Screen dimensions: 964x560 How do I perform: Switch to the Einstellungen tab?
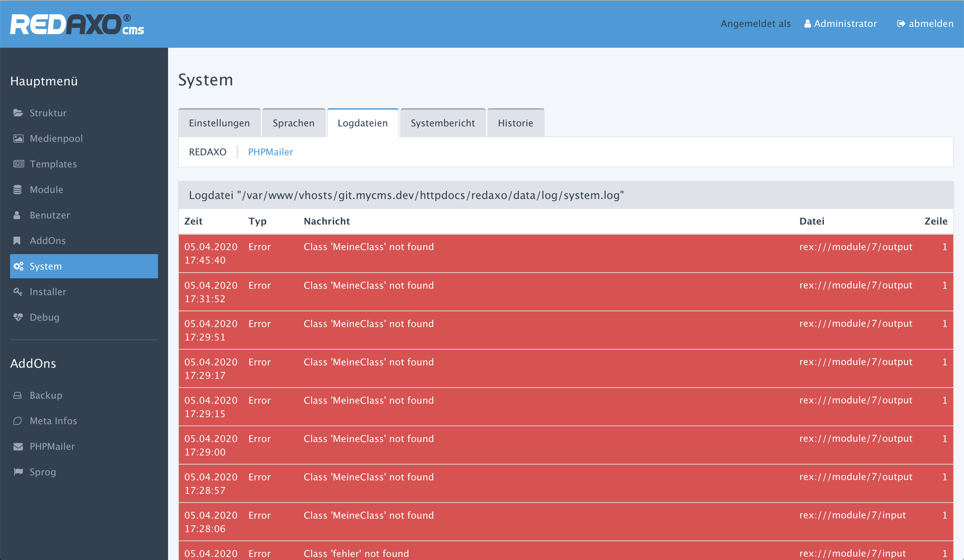219,123
